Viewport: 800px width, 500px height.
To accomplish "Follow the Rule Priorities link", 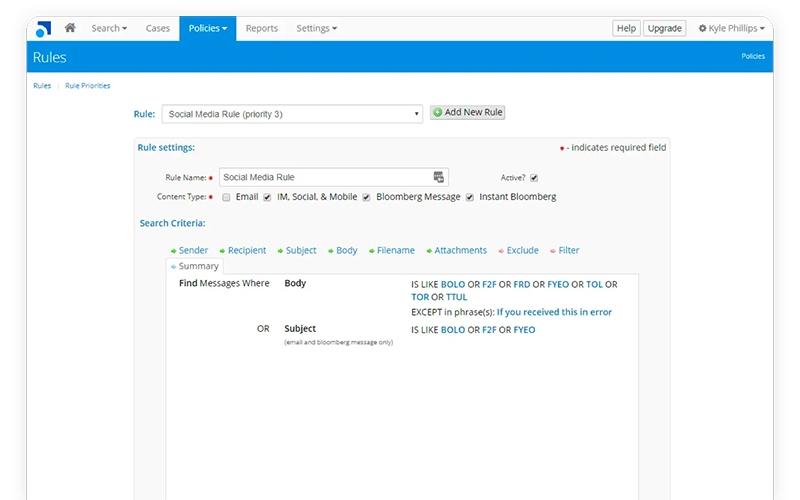I will [88, 86].
